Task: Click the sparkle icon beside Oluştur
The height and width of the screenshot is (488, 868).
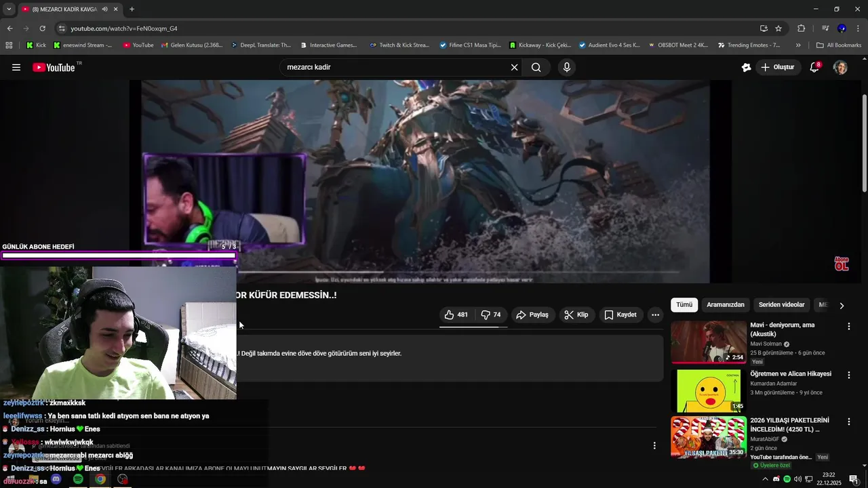Action: tap(747, 67)
